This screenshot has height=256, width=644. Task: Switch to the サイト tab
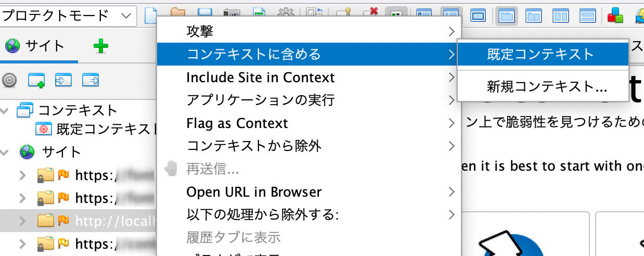(x=35, y=47)
